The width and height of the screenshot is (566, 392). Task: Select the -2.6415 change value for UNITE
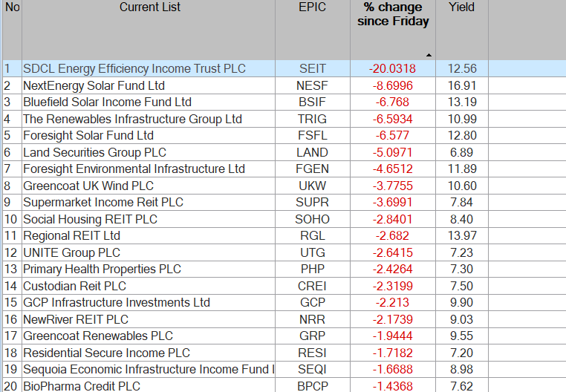[x=392, y=252]
